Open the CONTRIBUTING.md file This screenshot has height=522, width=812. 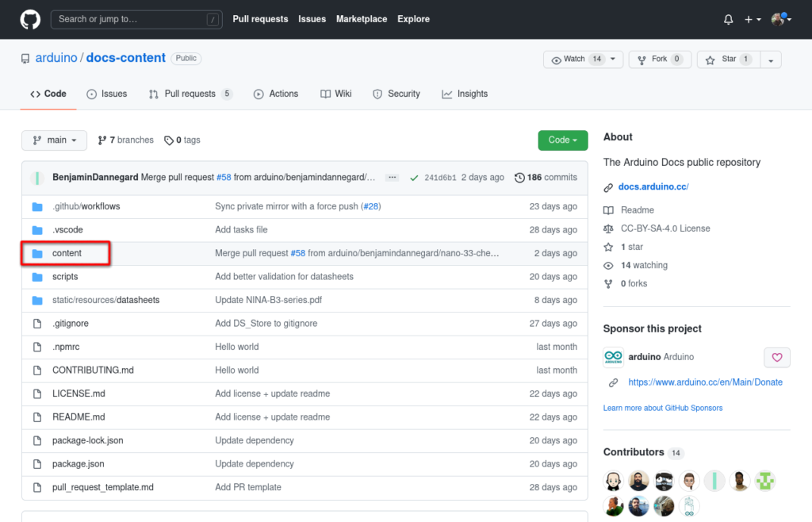(x=93, y=370)
